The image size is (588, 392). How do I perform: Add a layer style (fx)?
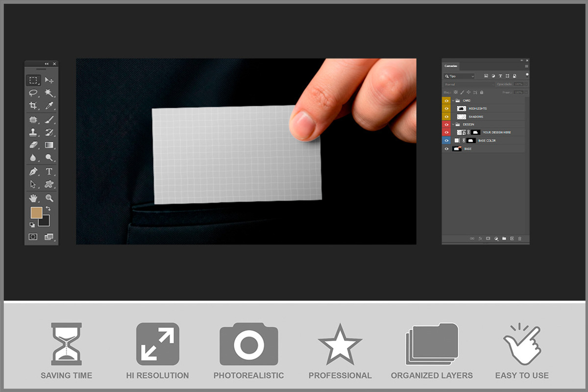point(480,239)
